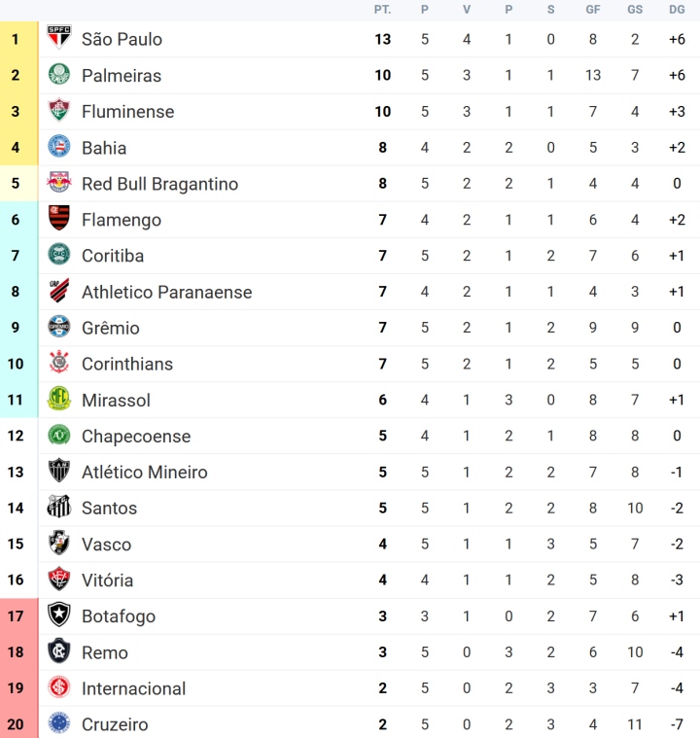
Task: Click the Botafogo star crest
Action: point(59,615)
